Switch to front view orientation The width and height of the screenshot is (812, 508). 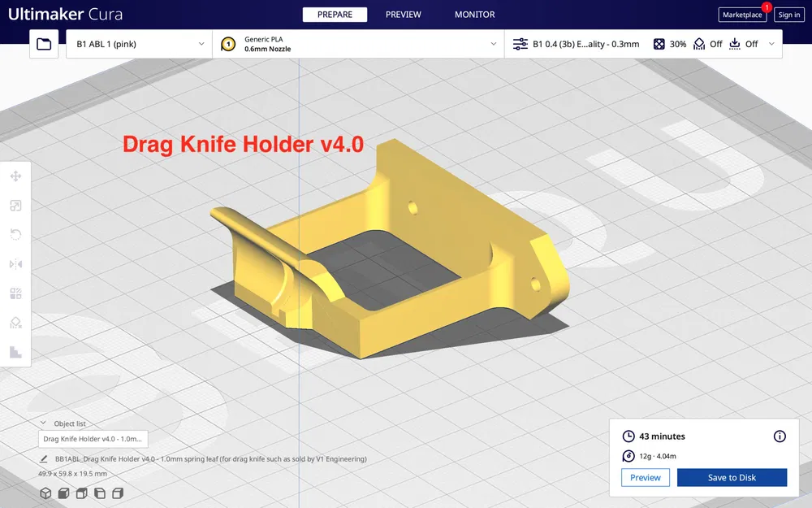[64, 493]
